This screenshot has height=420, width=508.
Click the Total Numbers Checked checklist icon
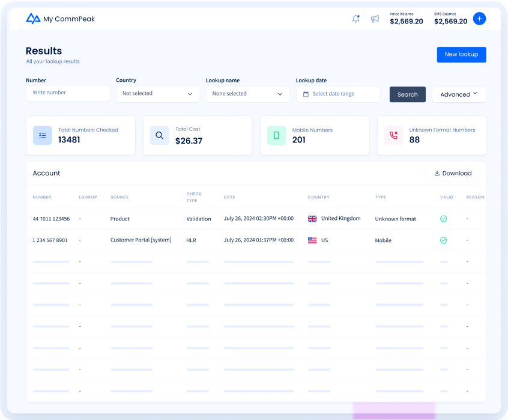[43, 135]
